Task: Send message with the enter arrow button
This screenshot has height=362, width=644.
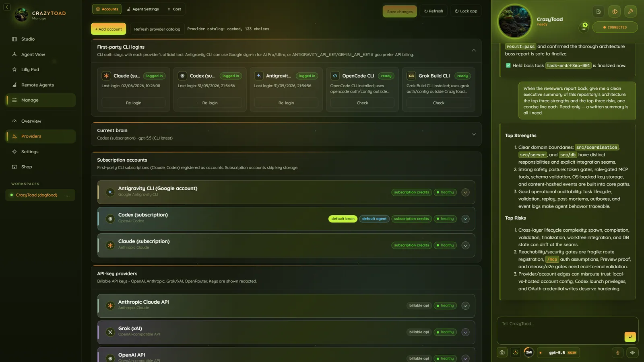Action: click(630, 337)
